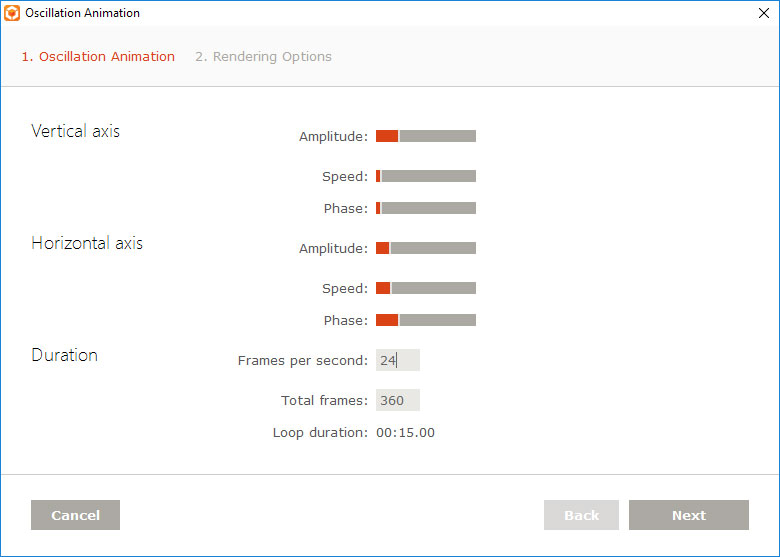Focus the Frames per second field
Image resolution: width=780 pixels, height=557 pixels.
point(397,360)
